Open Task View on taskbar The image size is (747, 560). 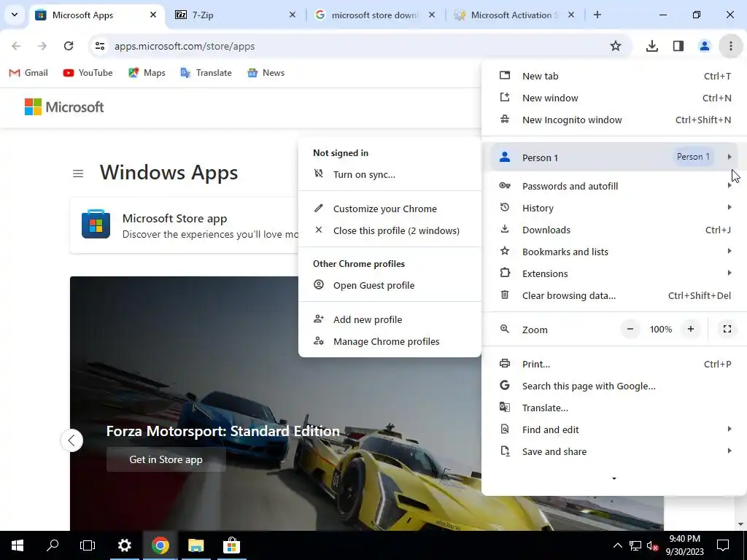[x=88, y=545]
